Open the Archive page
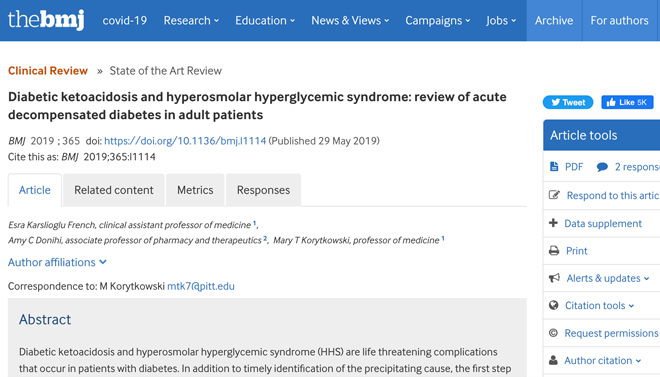660x377 pixels. click(554, 20)
